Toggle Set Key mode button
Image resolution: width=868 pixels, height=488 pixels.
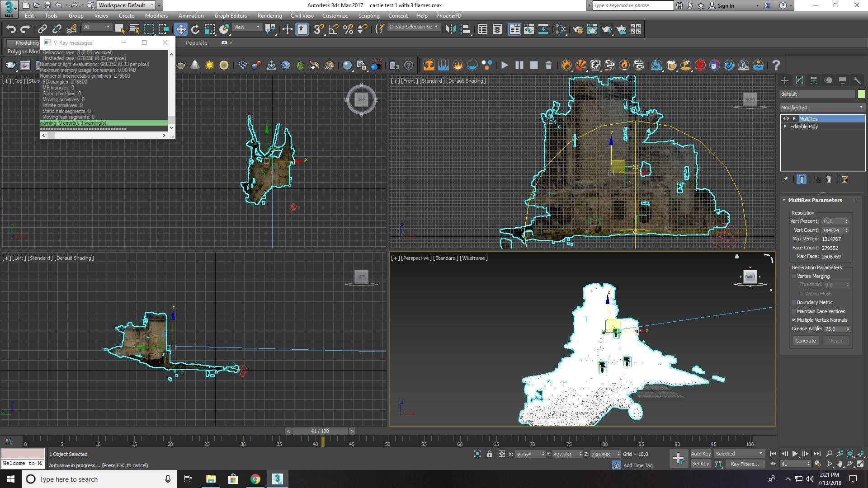701,464
